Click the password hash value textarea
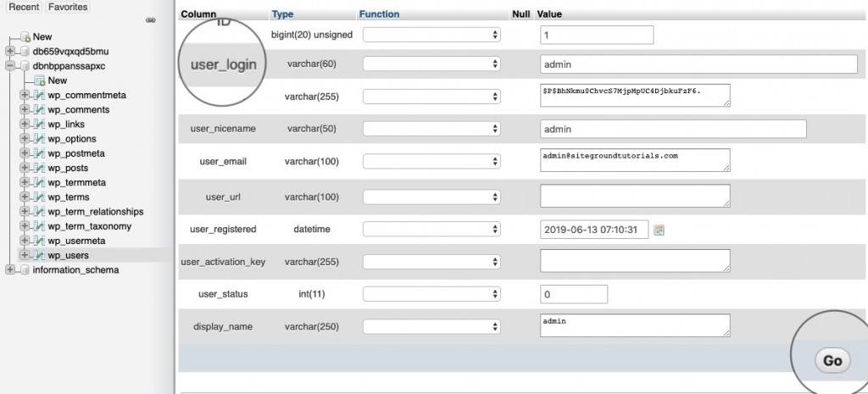 [x=635, y=95]
